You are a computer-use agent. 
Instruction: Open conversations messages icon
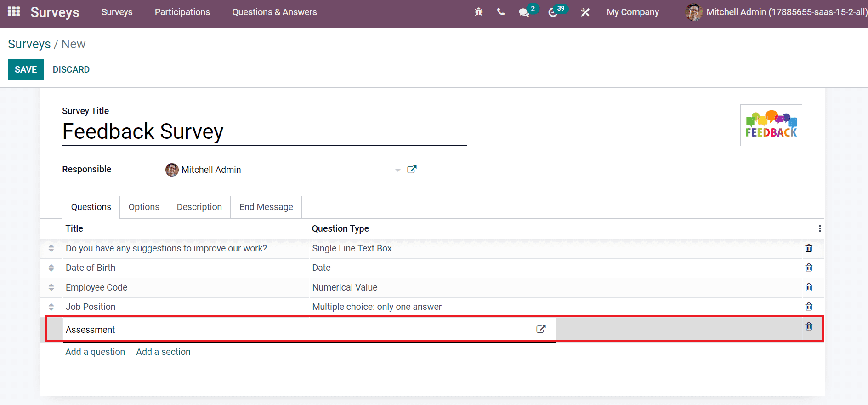tap(524, 12)
